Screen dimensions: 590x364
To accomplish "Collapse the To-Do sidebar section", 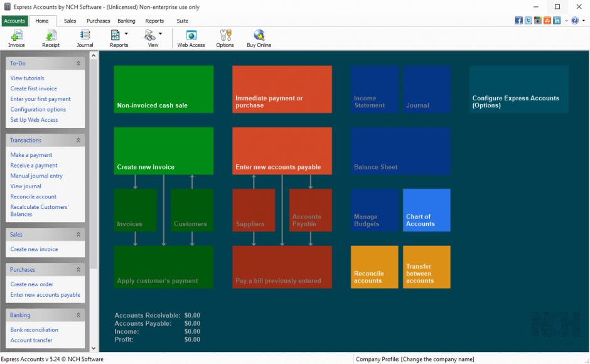I will pyautogui.click(x=78, y=63).
